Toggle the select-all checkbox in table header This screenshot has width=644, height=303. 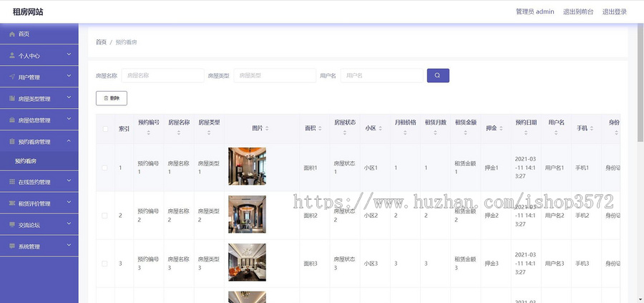click(105, 129)
